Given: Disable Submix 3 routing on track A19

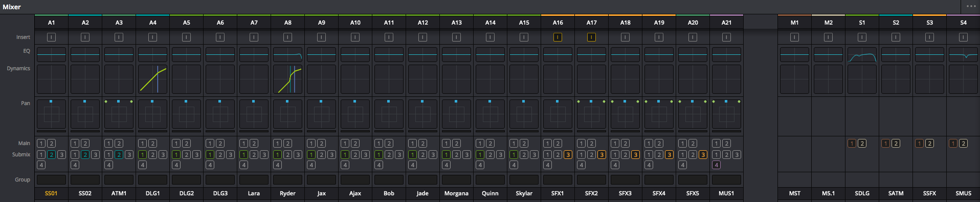Looking at the screenshot, I should point(669,154).
